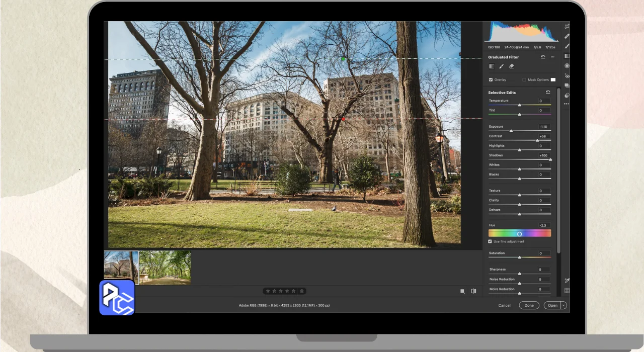
Task: Click the Red Eye removal tool
Action: pyautogui.click(x=567, y=76)
